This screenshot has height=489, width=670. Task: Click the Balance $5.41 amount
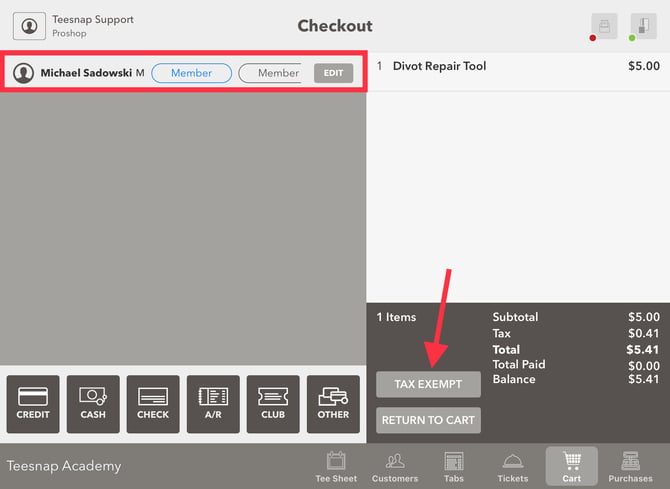(644, 379)
